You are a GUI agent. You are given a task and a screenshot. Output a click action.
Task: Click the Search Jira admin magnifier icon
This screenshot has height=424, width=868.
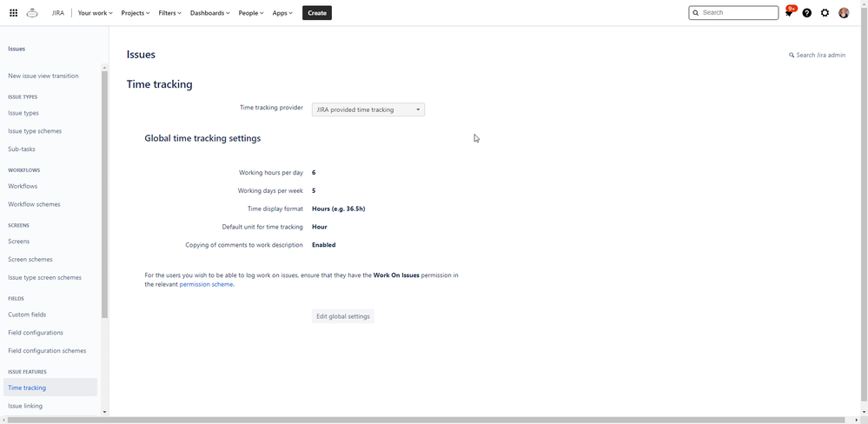(792, 56)
